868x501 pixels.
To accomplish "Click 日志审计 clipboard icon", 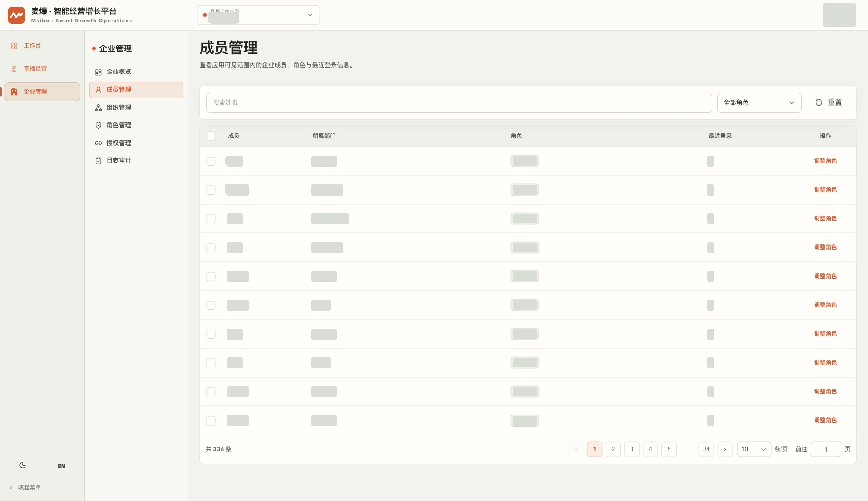I will click(99, 161).
